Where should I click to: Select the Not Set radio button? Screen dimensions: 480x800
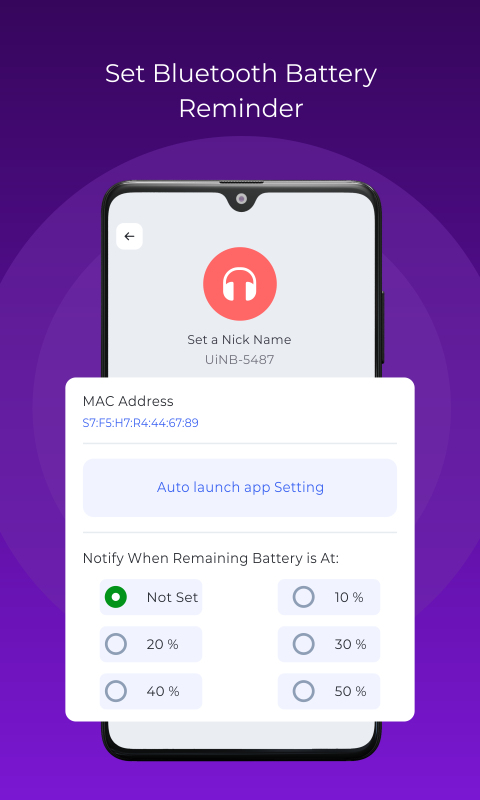pos(151,597)
